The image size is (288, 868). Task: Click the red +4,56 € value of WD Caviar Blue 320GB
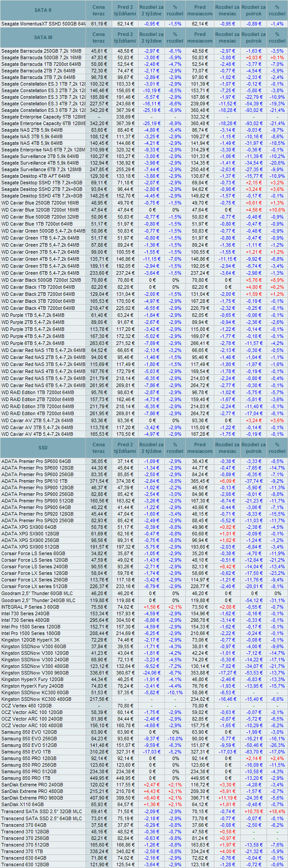pyautogui.click(x=253, y=210)
